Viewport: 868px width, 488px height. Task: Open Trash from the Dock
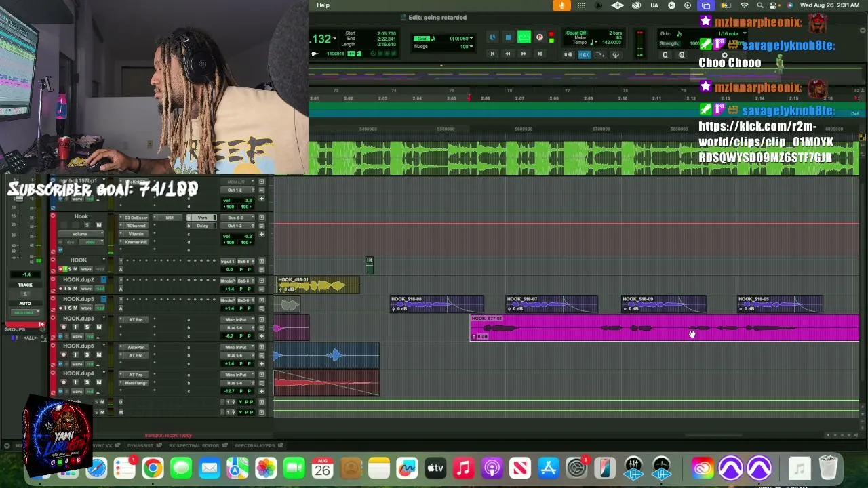click(828, 468)
